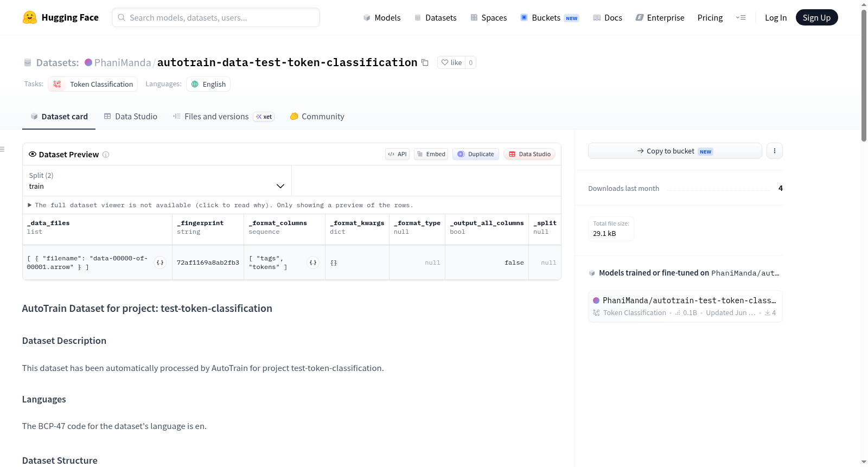
Task: Click the Dataset Preview info icon
Action: [x=106, y=155]
